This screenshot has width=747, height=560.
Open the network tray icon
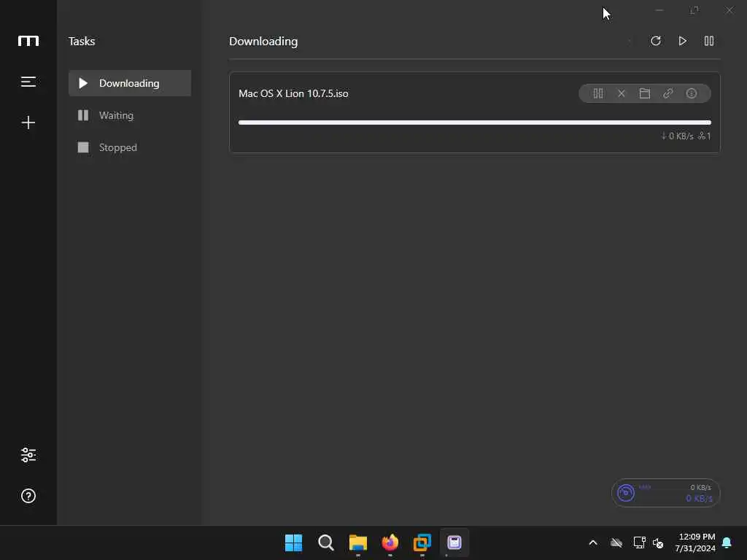tap(639, 542)
